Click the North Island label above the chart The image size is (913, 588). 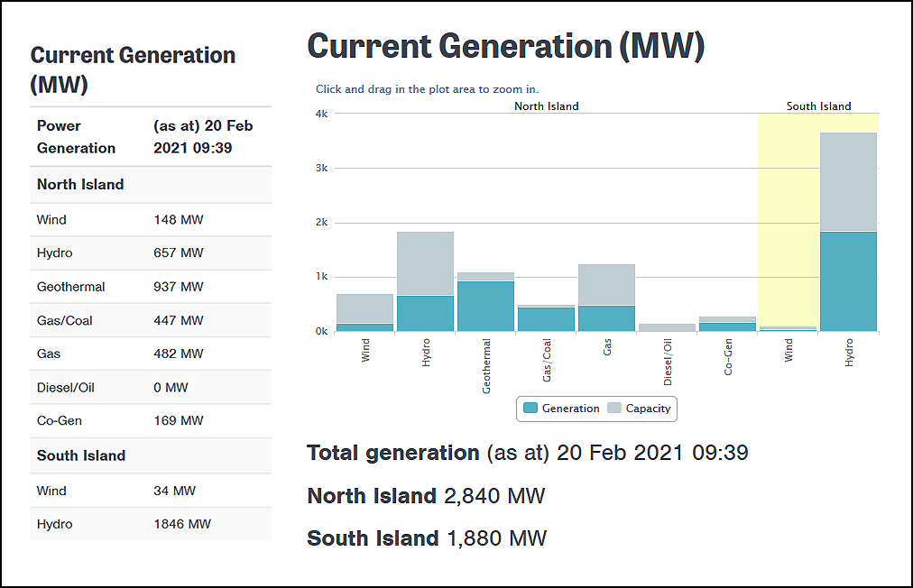pyautogui.click(x=546, y=106)
